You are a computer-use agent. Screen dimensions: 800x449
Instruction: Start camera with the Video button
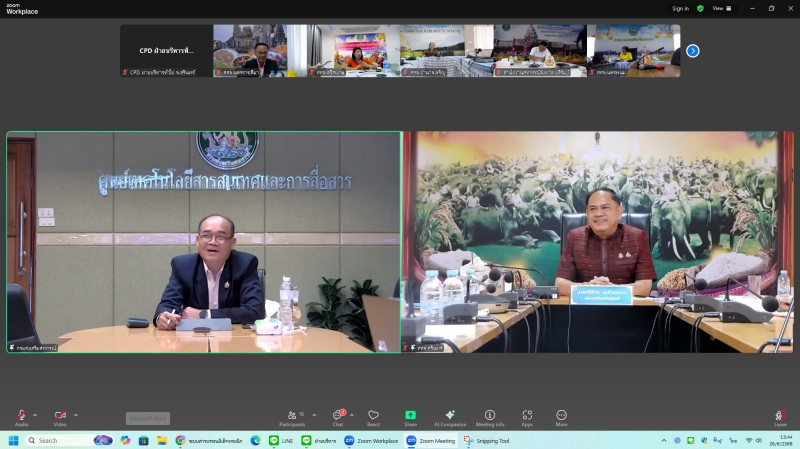pos(60,418)
